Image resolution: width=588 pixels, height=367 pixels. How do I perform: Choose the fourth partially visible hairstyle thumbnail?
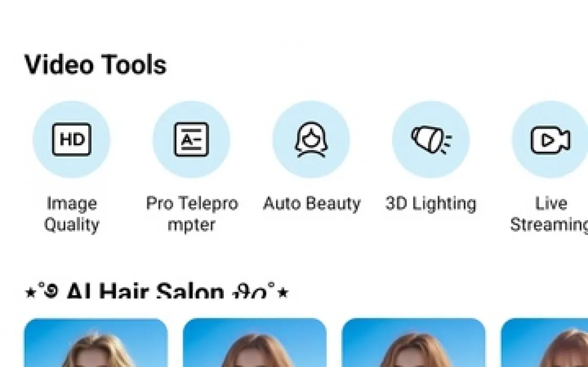pos(544,343)
